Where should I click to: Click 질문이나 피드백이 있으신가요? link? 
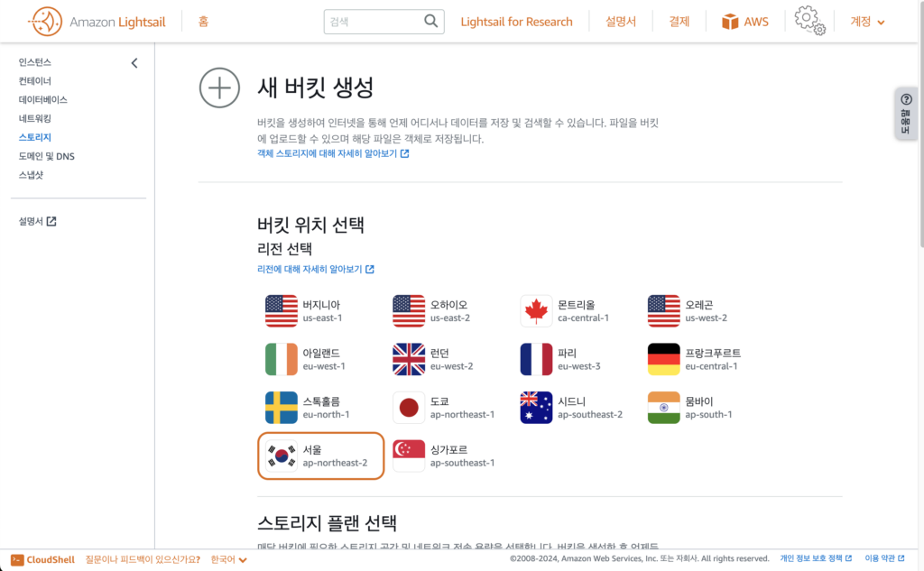(x=143, y=560)
